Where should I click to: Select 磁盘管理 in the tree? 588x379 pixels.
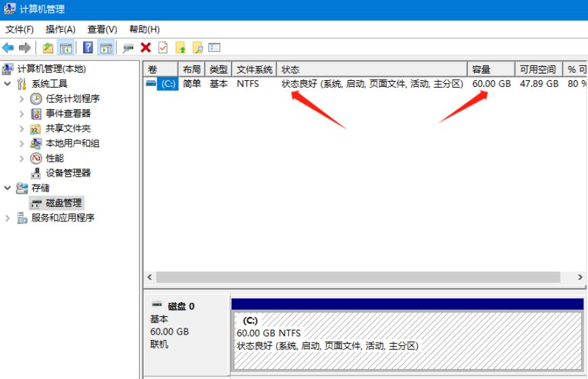click(x=63, y=203)
